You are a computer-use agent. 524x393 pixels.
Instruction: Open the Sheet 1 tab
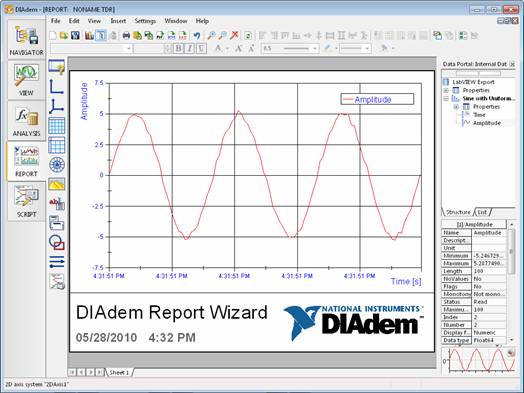119,372
